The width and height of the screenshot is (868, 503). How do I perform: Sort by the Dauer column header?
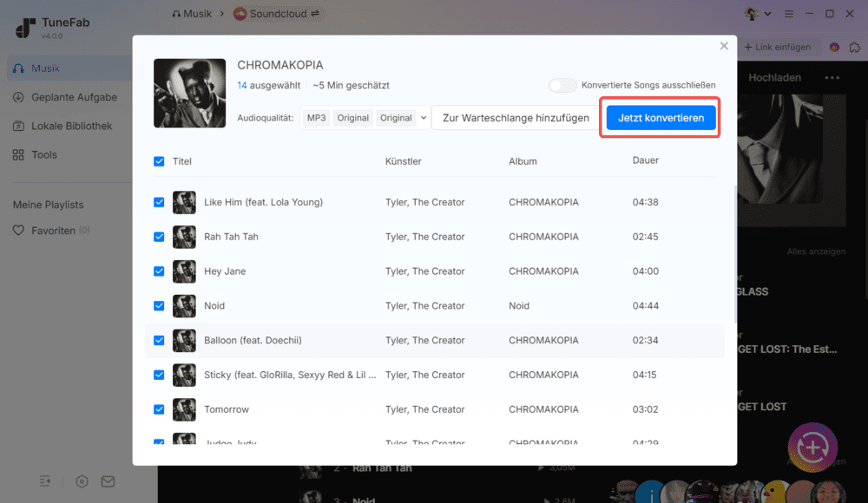tap(646, 160)
